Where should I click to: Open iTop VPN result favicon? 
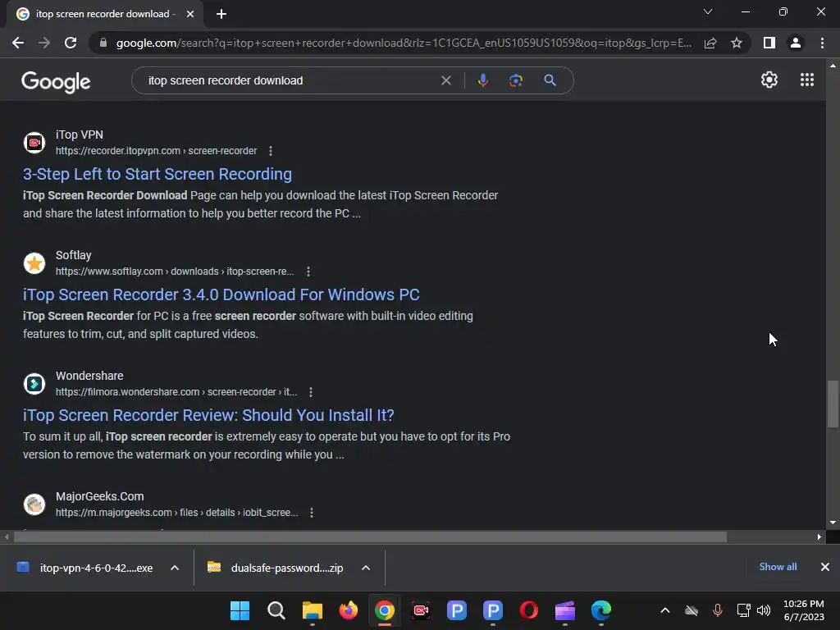coord(34,143)
